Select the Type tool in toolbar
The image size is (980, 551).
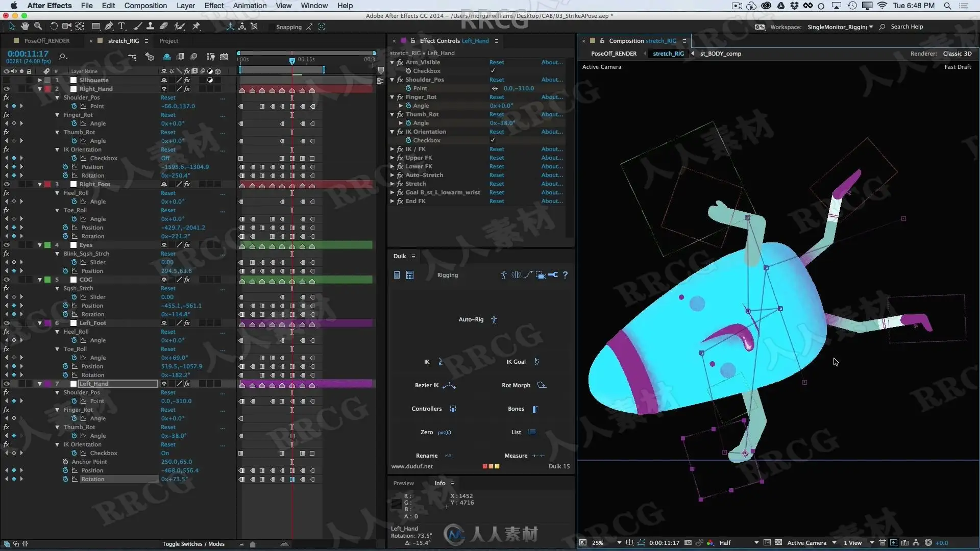click(121, 26)
